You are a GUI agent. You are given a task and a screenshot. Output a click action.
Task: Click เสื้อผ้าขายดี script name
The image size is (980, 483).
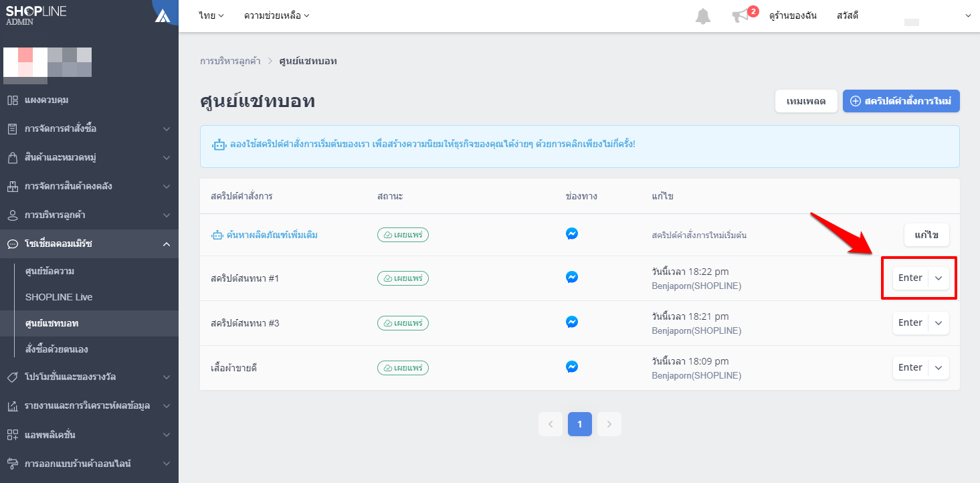point(234,367)
